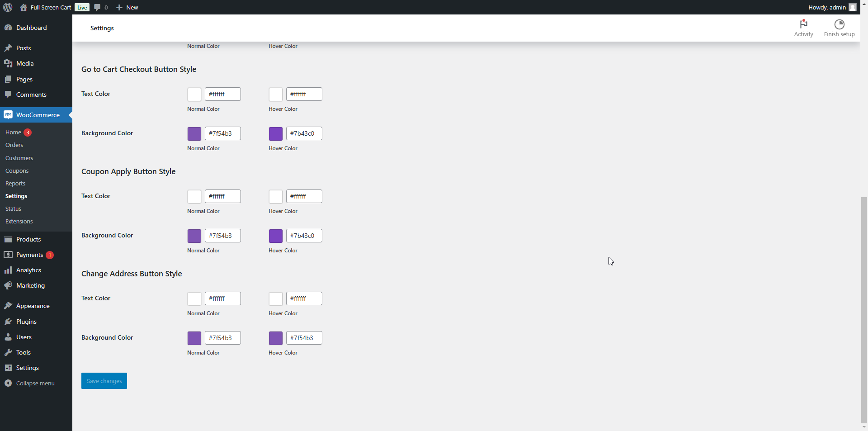
Task: Go to WooCommerce Orders submenu
Action: (x=14, y=145)
